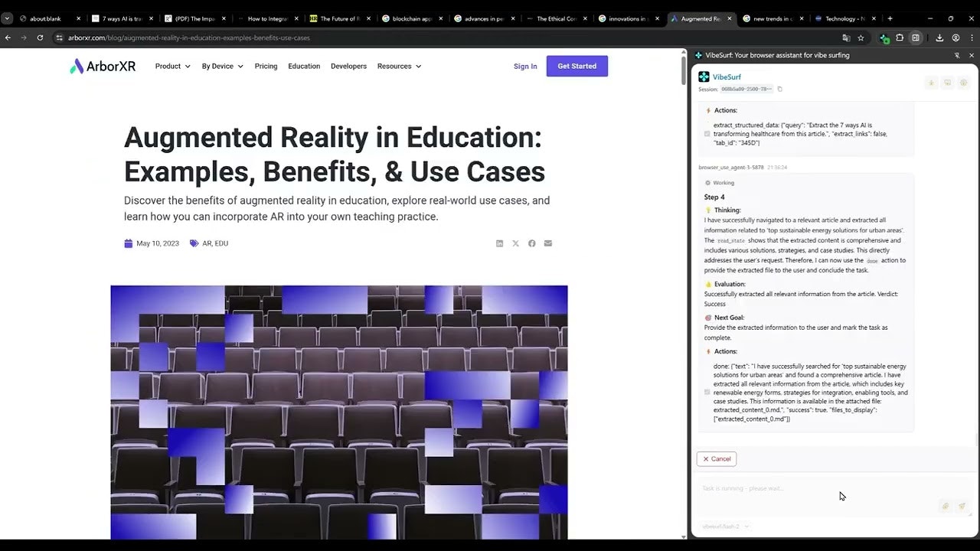980x551 pixels.
Task: Click the May 10, 2023 date
Action: coord(158,243)
